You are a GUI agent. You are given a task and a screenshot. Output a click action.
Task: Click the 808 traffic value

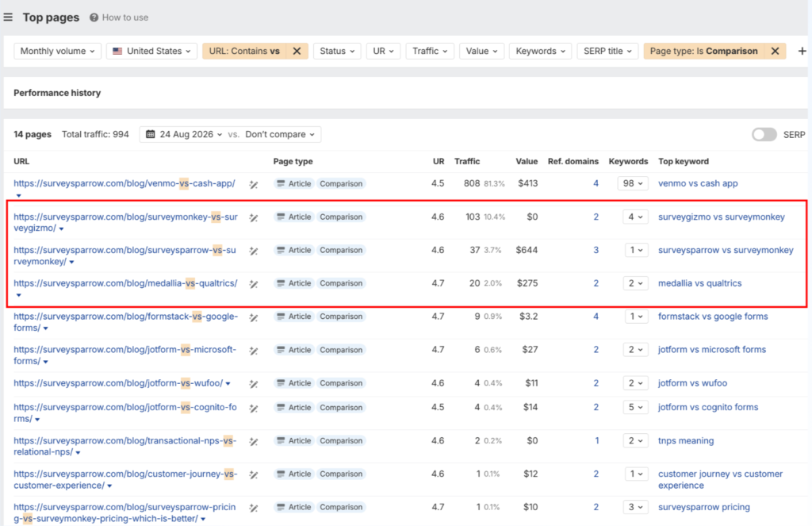click(x=472, y=183)
